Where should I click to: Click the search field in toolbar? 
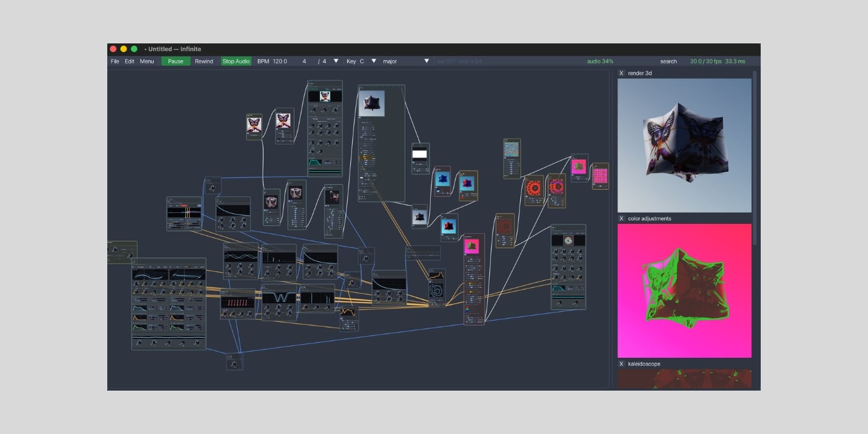click(668, 61)
